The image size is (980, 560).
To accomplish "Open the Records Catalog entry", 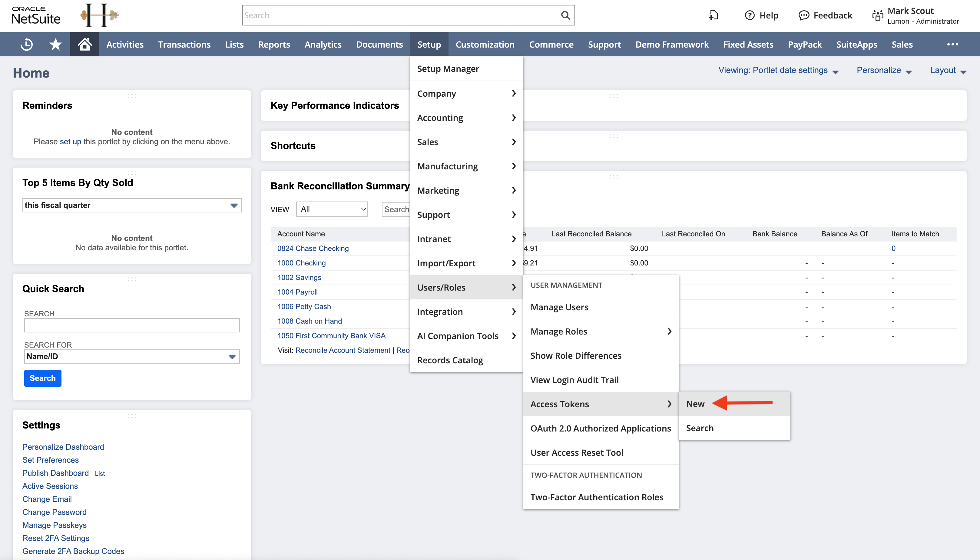I will tap(466, 360).
